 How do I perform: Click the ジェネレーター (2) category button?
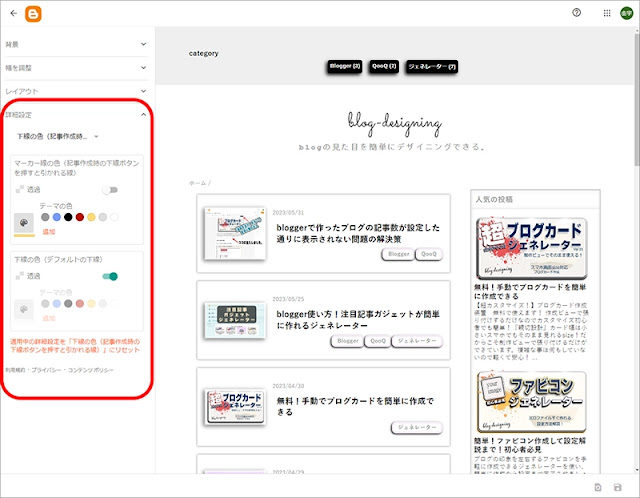[432, 67]
